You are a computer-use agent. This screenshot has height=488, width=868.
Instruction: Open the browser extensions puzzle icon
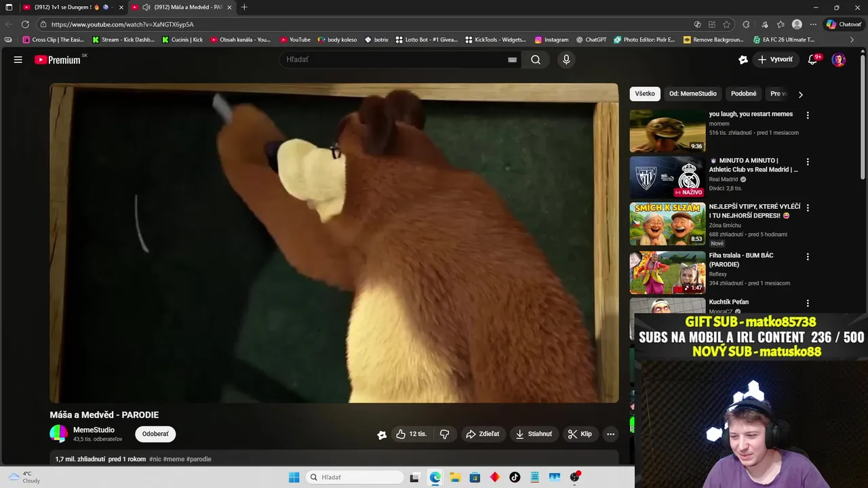pos(746,24)
